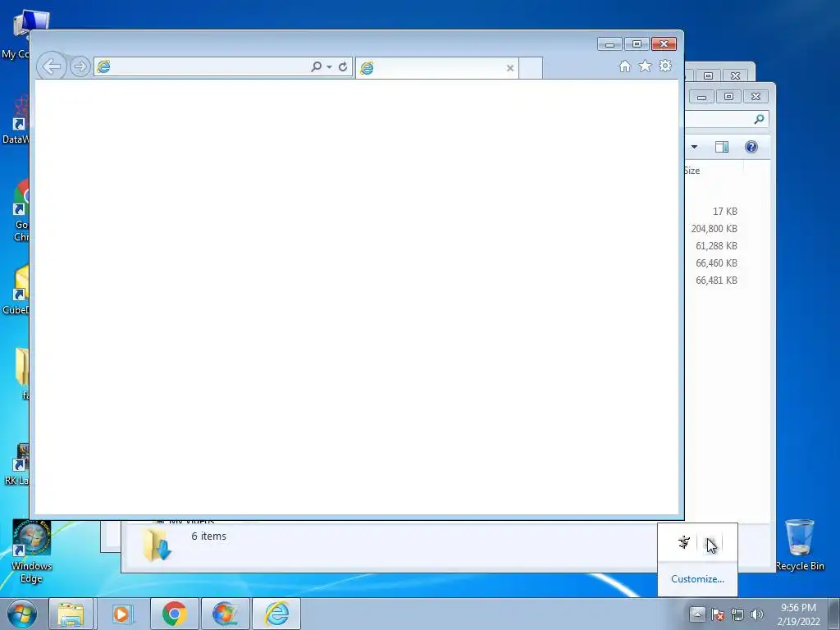Select the file size 66,460 KB
840x630 pixels.
pyautogui.click(x=716, y=263)
